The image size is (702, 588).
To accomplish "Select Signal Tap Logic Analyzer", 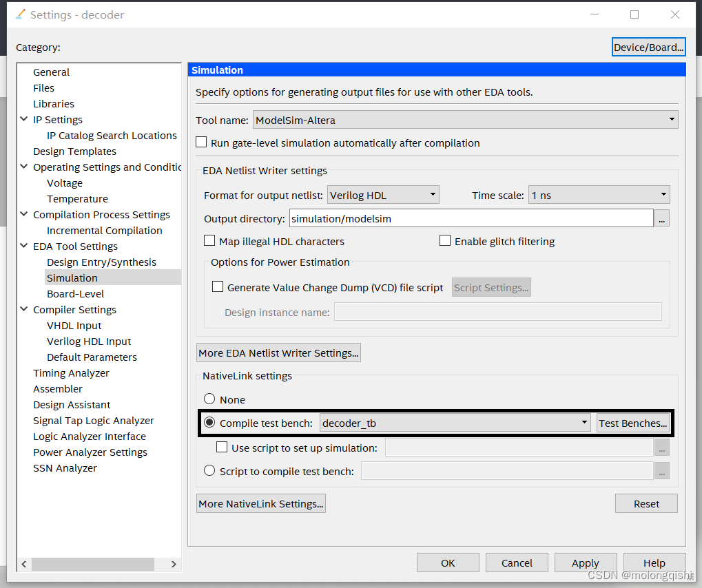I will pyautogui.click(x=93, y=421).
